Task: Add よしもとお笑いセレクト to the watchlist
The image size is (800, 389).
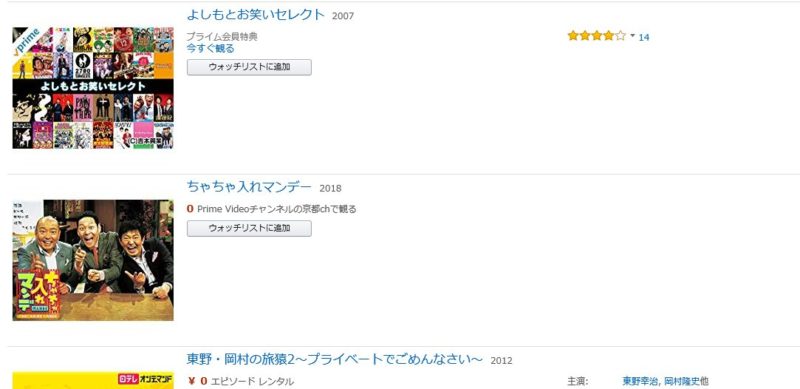Action: tap(249, 67)
